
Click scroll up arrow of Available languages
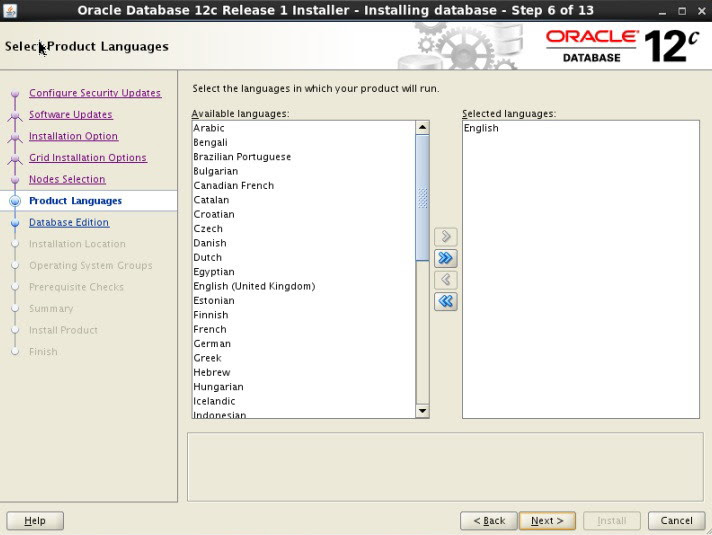pyautogui.click(x=422, y=128)
